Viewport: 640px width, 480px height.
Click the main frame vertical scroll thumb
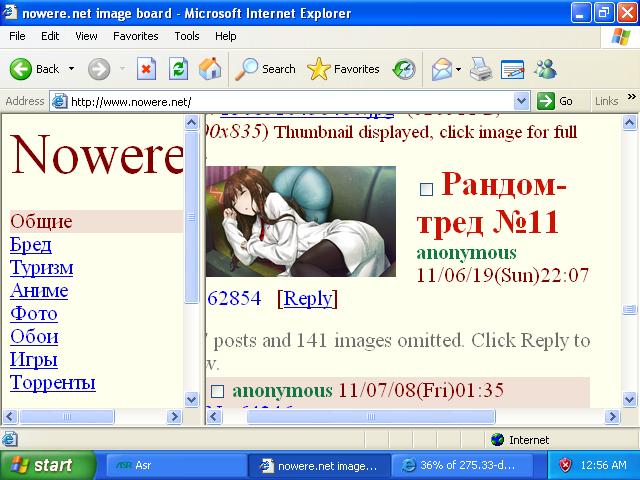click(x=629, y=310)
